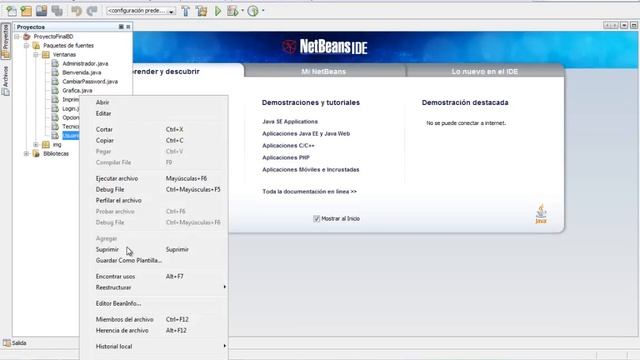
Task: Open the Salida output panel button
Action: point(15,343)
